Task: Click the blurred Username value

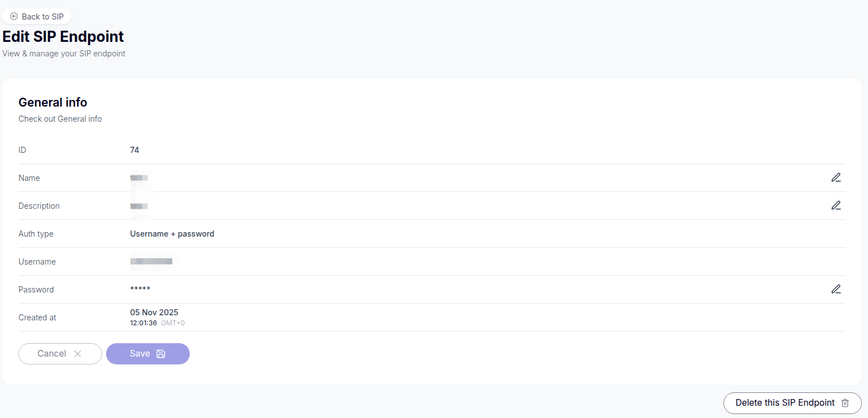Action: click(x=151, y=261)
